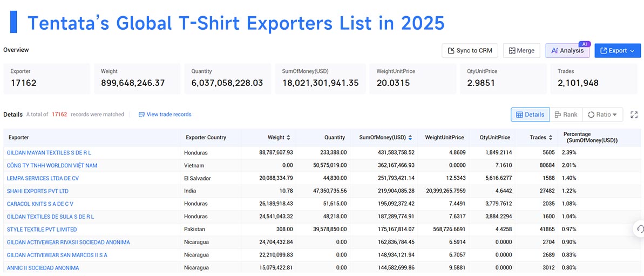This screenshot has width=644, height=276.
Task: Open ANNIC II SOCIEDAD ANONIMA
Action: (x=43, y=268)
